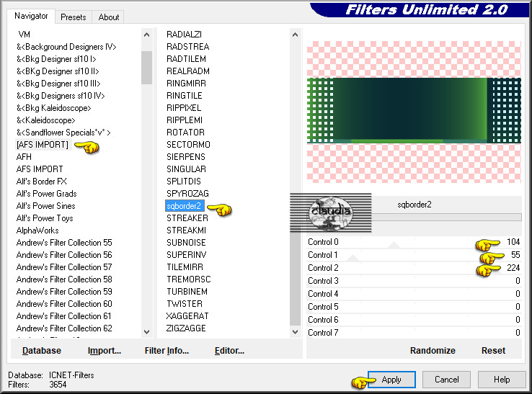The width and height of the screenshot is (532, 394).
Task: Select Alf's Power Grads category
Action: (46, 194)
